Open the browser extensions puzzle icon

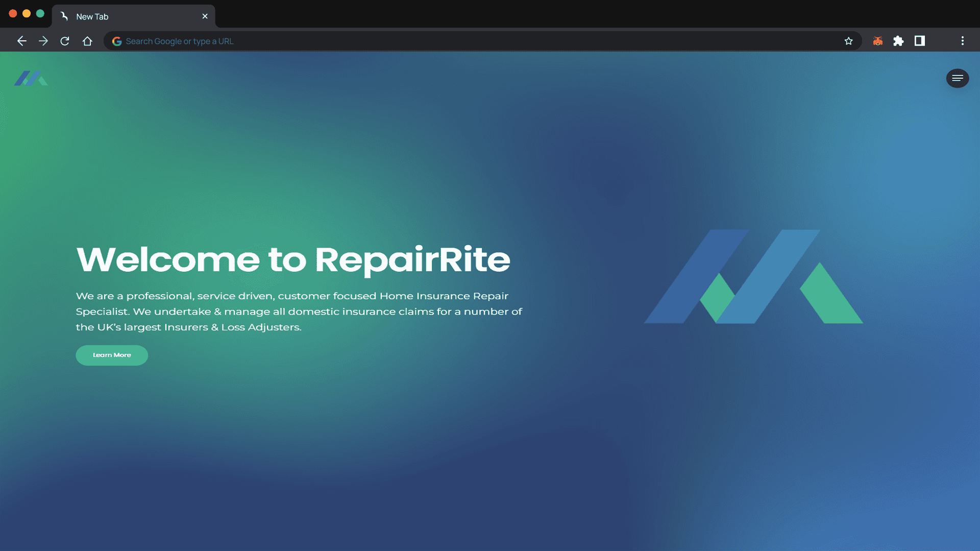(899, 41)
